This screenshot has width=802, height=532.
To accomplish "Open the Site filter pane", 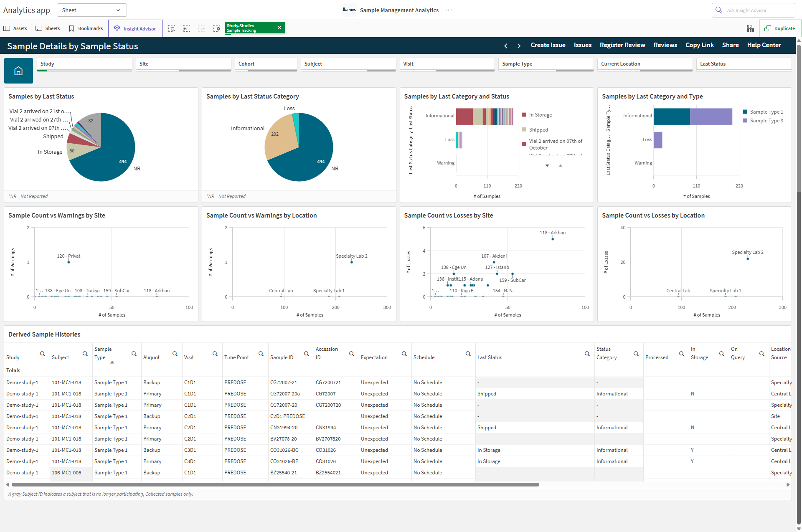I will (x=184, y=64).
